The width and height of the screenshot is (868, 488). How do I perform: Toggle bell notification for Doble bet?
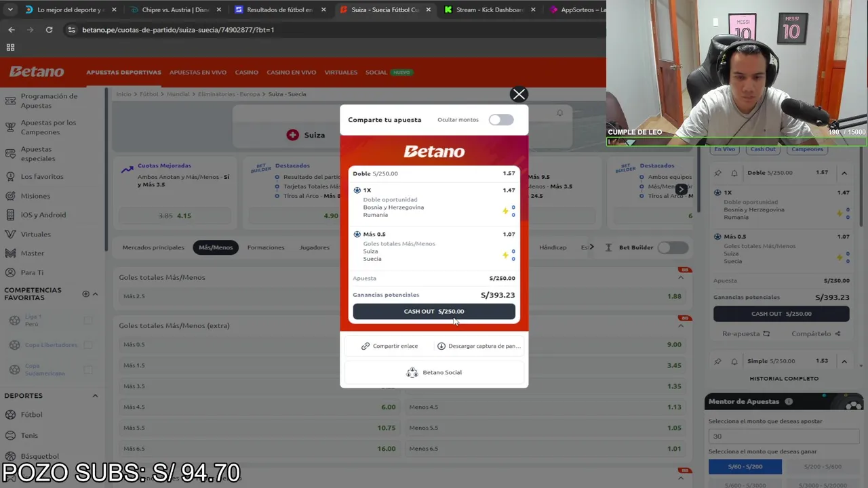(734, 173)
